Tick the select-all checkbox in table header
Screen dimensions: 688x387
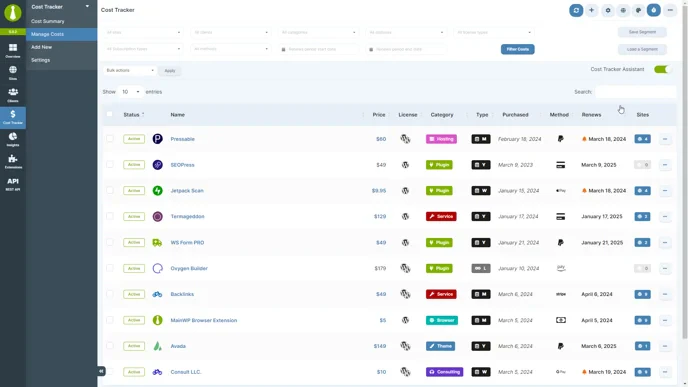click(x=110, y=114)
